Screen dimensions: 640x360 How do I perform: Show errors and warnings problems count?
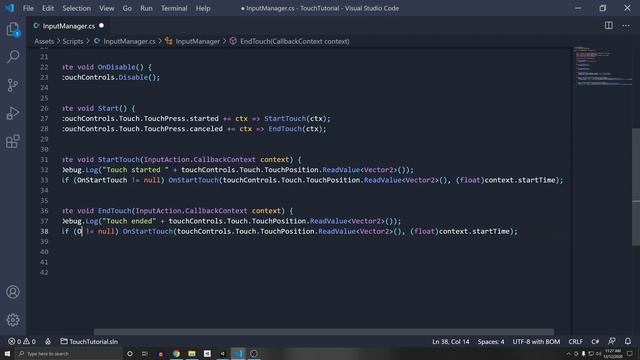(22, 341)
